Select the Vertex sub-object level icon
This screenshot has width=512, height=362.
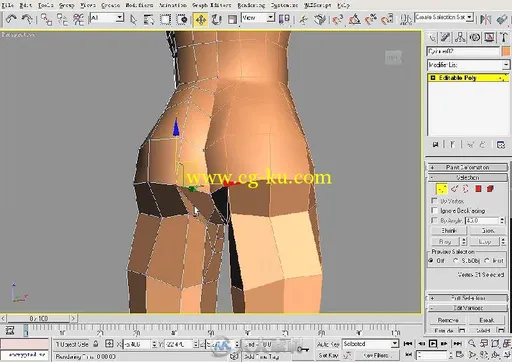coord(442,189)
